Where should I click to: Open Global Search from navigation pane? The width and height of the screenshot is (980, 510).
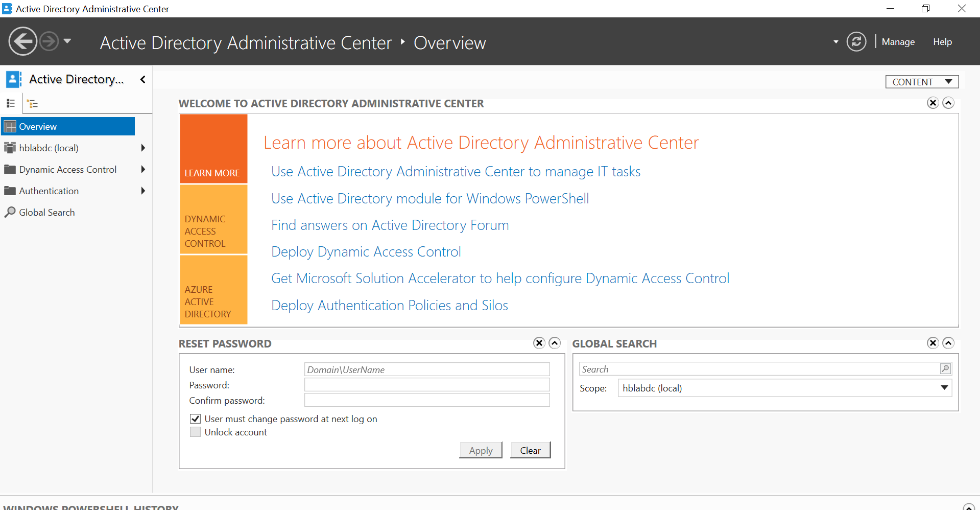point(47,212)
